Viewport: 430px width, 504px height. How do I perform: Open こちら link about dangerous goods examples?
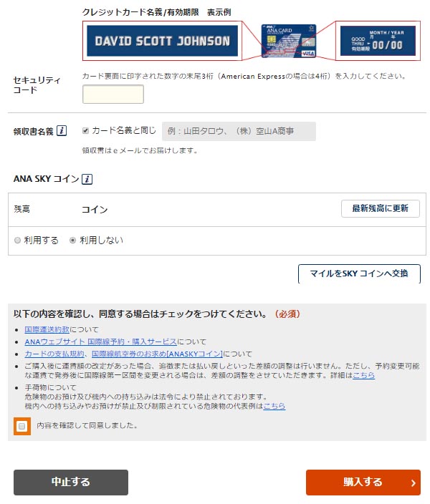pos(274,406)
